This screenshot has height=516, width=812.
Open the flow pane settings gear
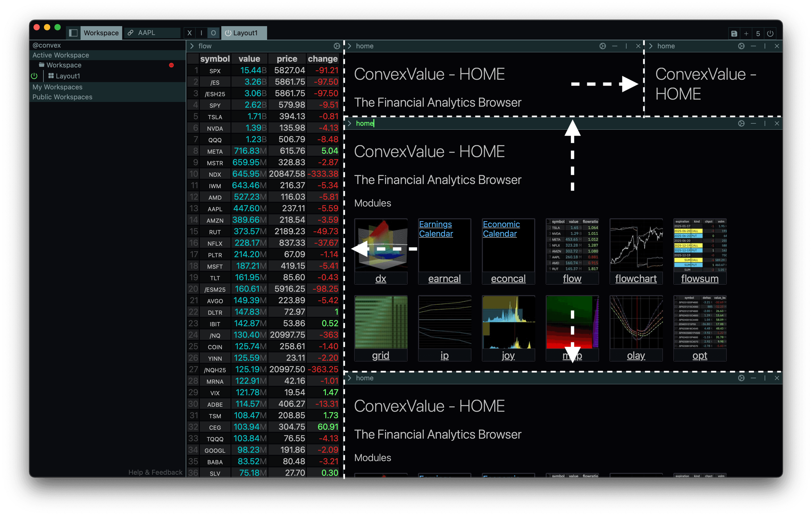tap(336, 46)
